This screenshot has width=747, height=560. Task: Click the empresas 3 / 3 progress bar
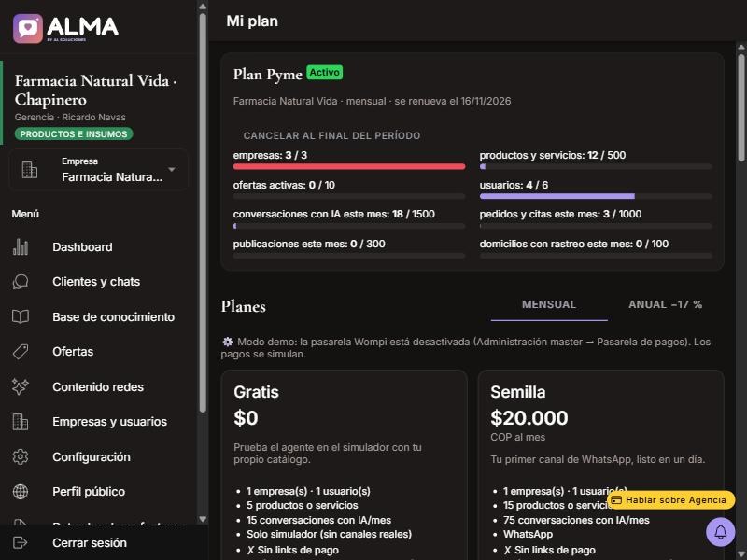pyautogui.click(x=349, y=167)
